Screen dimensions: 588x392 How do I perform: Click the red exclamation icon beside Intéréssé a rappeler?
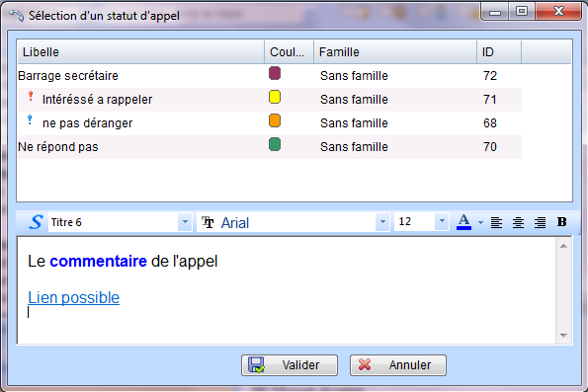pyautogui.click(x=31, y=97)
